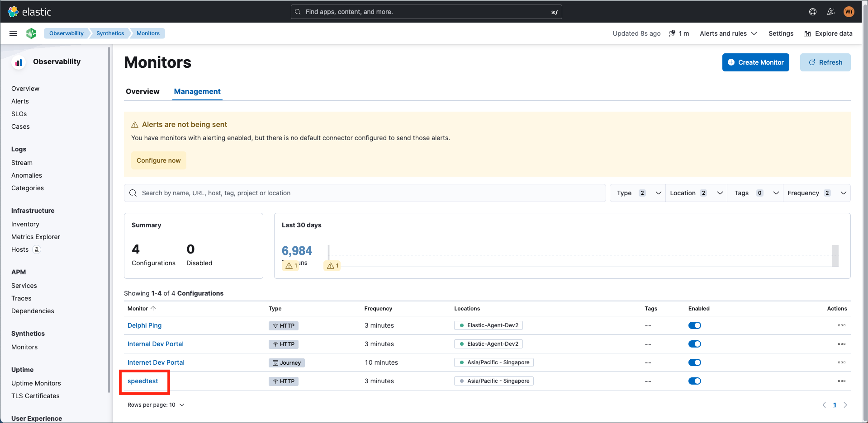Toggle Internal Dev Portal monitor enabled switch

coord(694,344)
